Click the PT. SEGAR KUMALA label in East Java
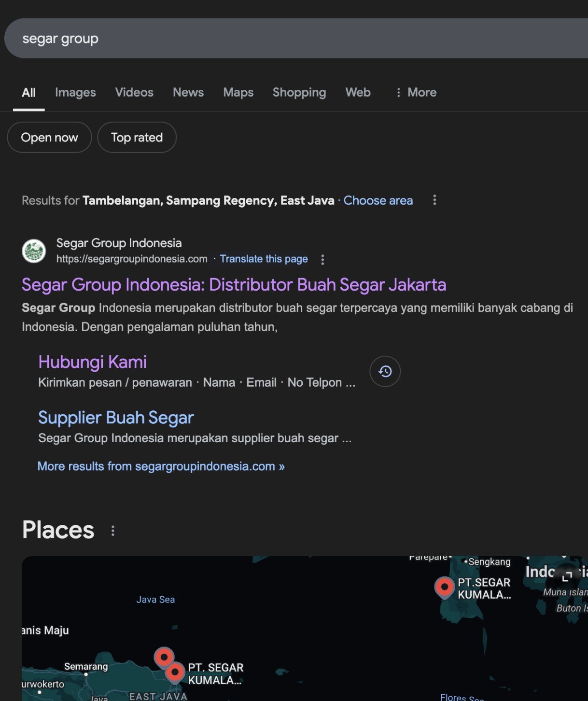Viewport: 588px width, 701px height. coord(216,674)
